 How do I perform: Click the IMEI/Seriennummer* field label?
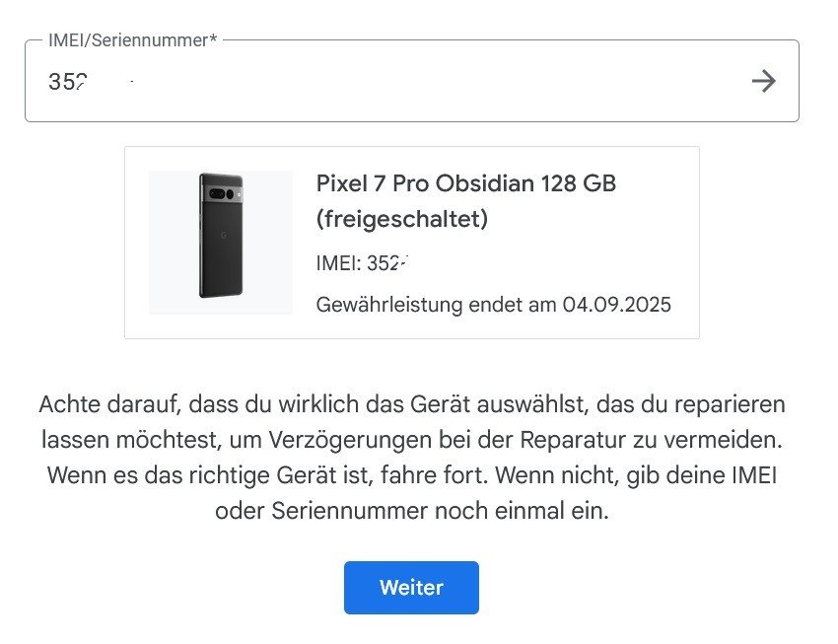coord(132,40)
